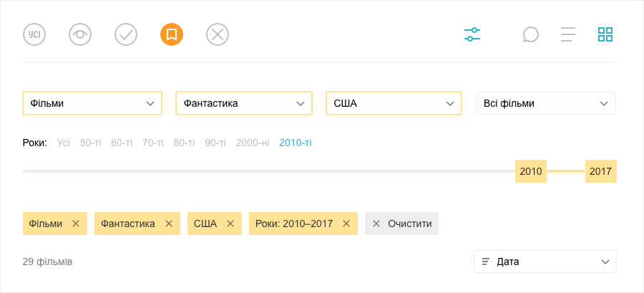Expand the 'Всі фільми' dropdown
The image size is (644, 293).
coord(545,103)
